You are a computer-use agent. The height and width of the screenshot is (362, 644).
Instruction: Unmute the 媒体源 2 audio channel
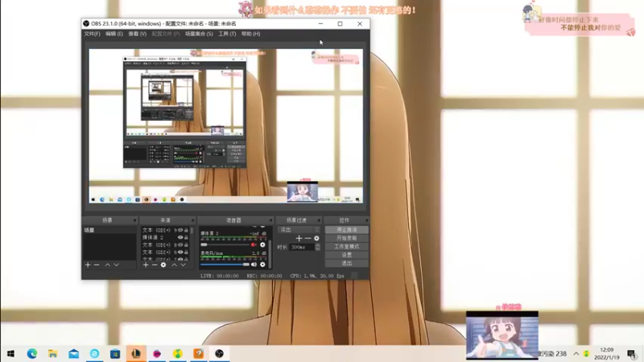(x=254, y=245)
